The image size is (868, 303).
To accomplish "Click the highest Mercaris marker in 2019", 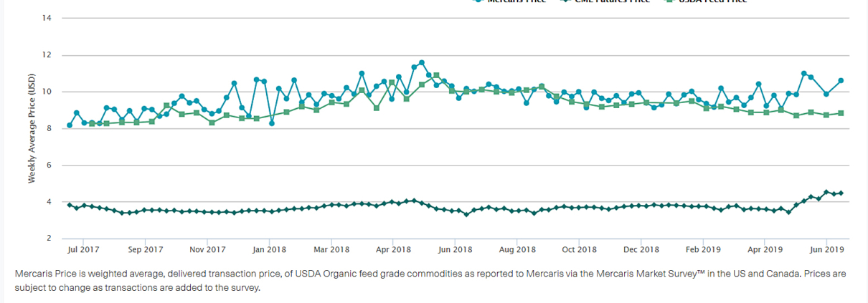I will point(804,74).
